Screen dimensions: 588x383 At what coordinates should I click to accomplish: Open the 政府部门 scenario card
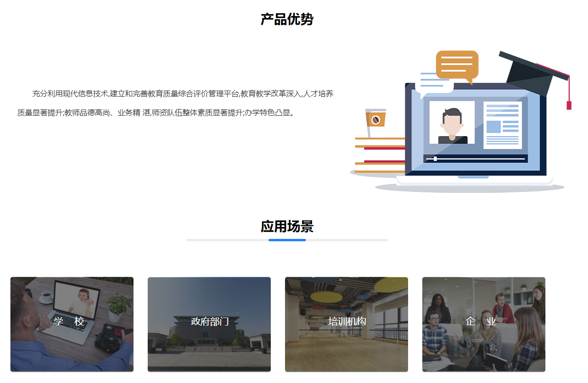209,324
